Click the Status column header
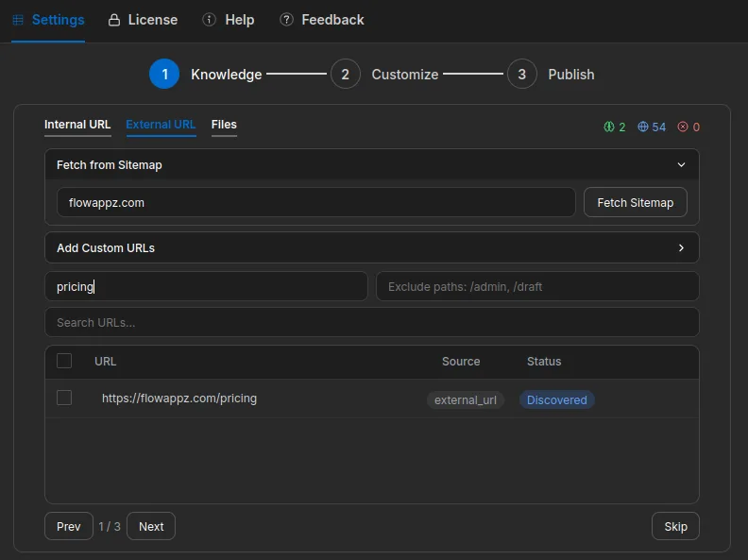Image resolution: width=748 pixels, height=560 pixels. tap(544, 361)
